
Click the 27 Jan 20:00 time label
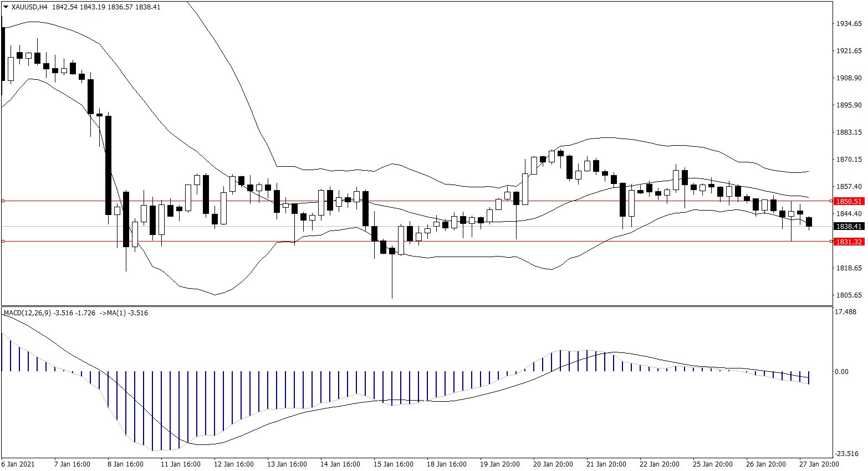tap(819, 464)
